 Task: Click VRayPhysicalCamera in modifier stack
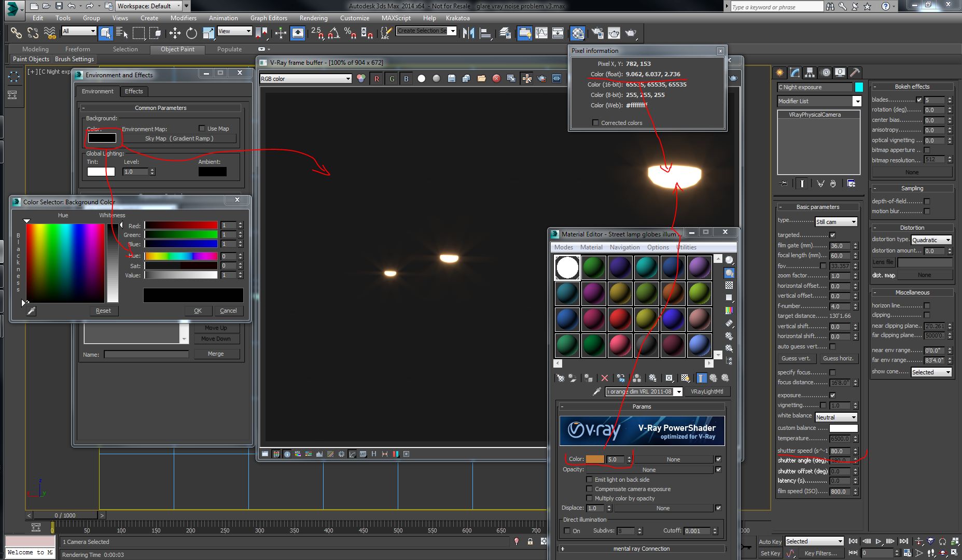click(x=815, y=115)
